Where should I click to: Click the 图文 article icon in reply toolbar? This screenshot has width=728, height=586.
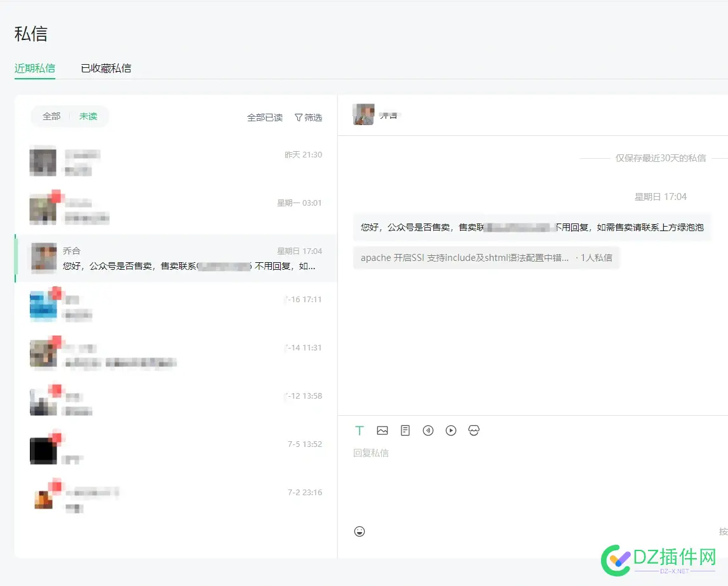pyautogui.click(x=405, y=430)
